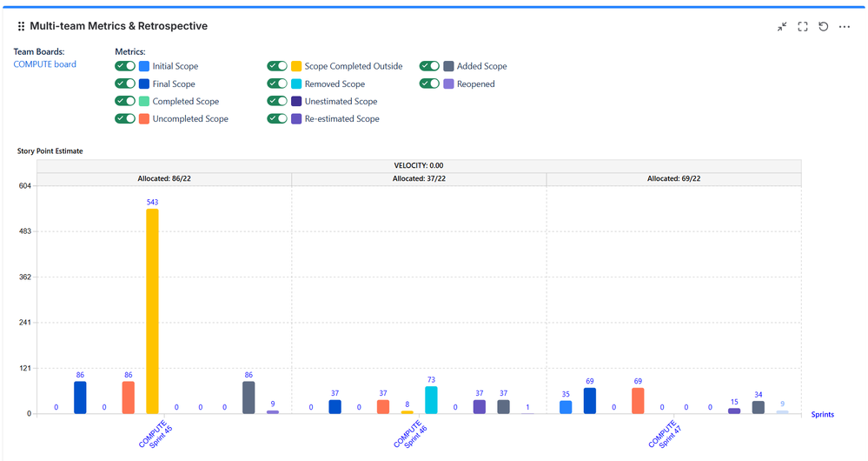868x461 pixels.
Task: Click the Story Point Estimate axis title
Action: click(50, 151)
